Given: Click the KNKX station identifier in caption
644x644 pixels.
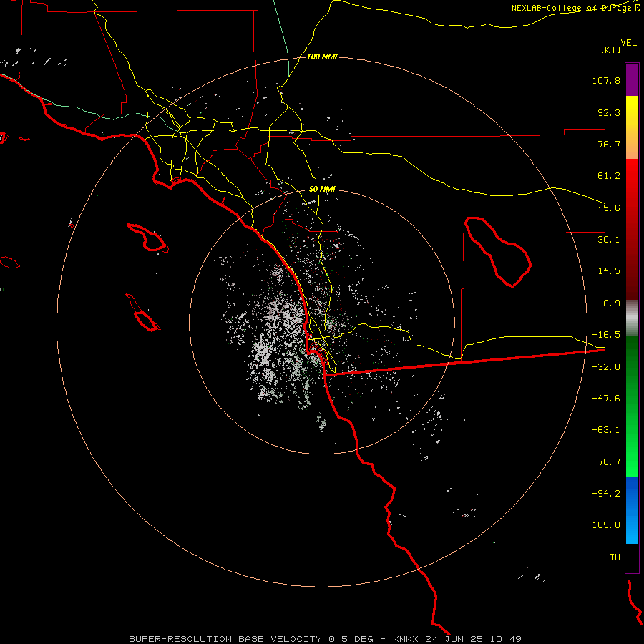Looking at the screenshot, I should tap(406, 639).
